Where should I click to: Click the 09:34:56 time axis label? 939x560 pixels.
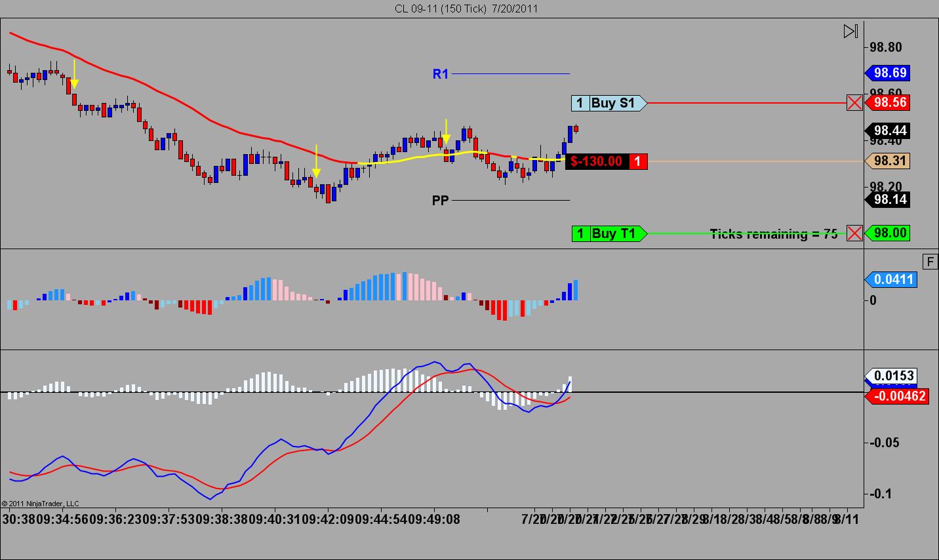(x=62, y=519)
